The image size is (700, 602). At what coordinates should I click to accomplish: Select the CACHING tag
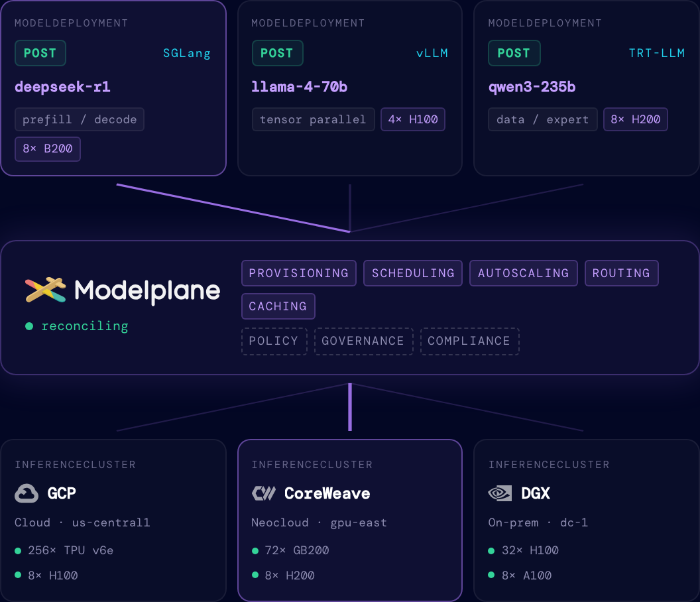(x=278, y=306)
